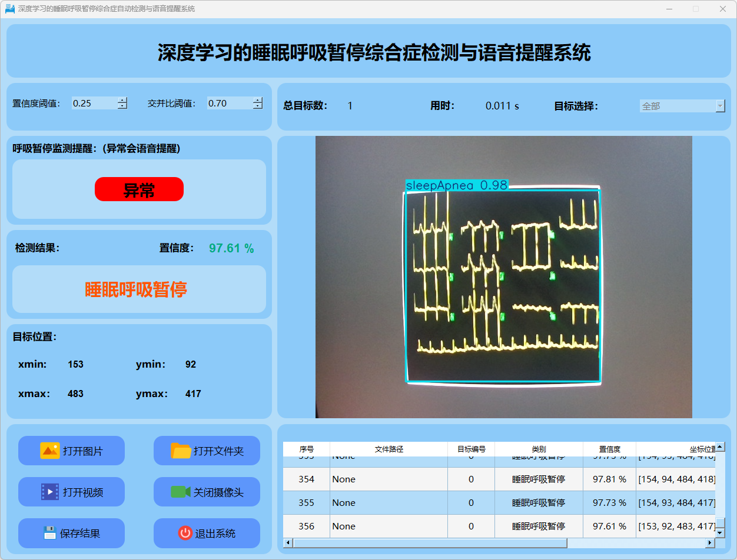The height and width of the screenshot is (560, 737).
Task: Click the picture icon on Open Image button
Action: pos(49,451)
